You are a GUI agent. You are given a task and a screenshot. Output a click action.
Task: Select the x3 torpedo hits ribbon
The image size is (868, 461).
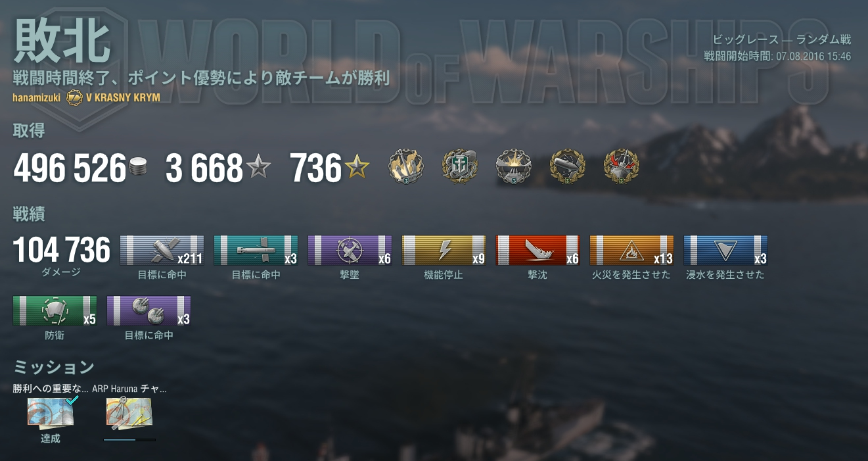(x=256, y=251)
